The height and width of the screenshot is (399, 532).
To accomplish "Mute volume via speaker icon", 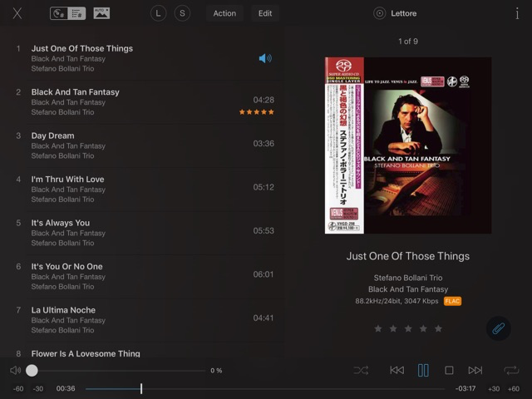I will click(15, 370).
